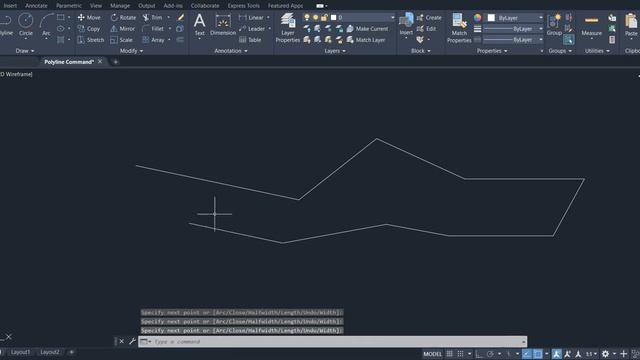Close the command line with X

click(x=122, y=341)
